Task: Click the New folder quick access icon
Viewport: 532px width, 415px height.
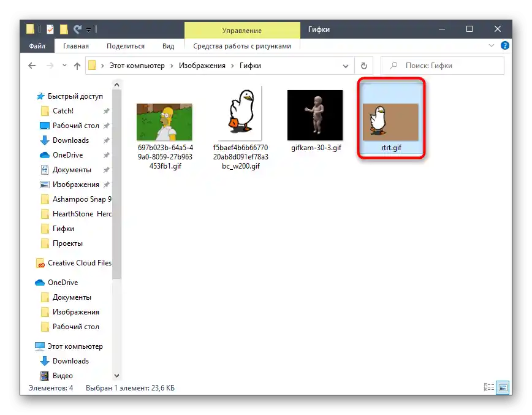Action: click(x=64, y=29)
